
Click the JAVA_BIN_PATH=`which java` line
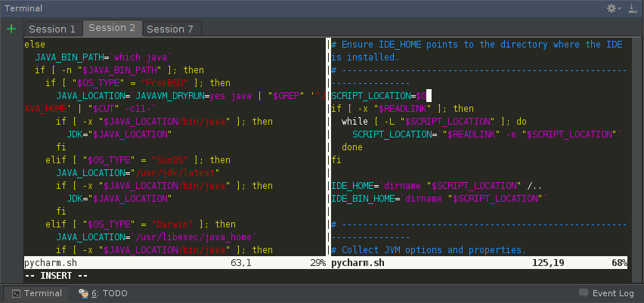click(104, 57)
